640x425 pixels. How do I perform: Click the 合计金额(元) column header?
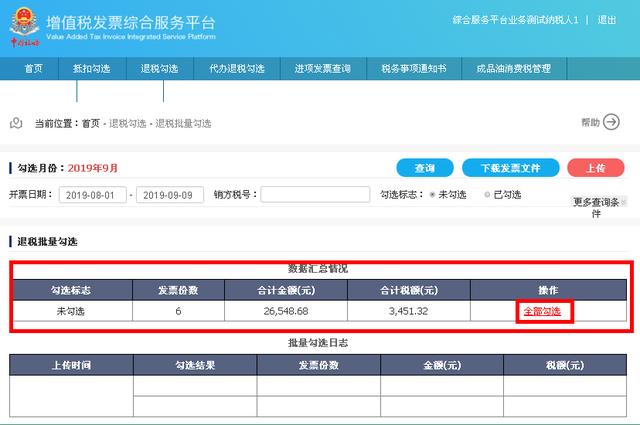[286, 290]
